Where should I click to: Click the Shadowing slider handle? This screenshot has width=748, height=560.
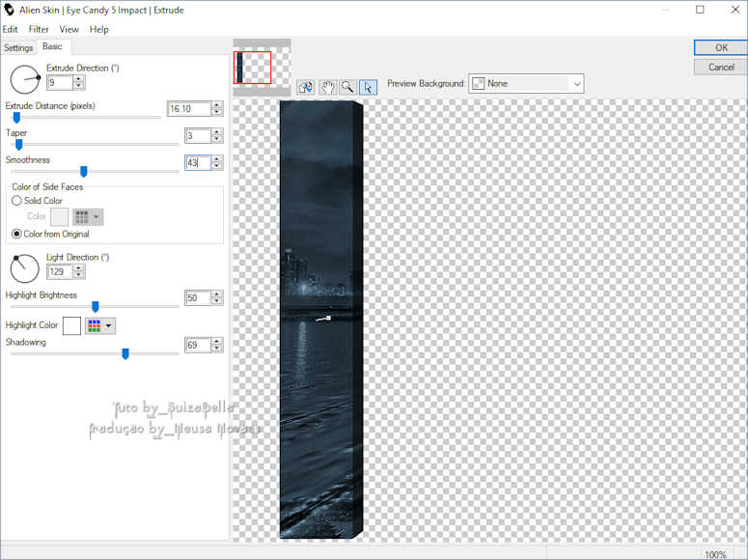point(125,353)
